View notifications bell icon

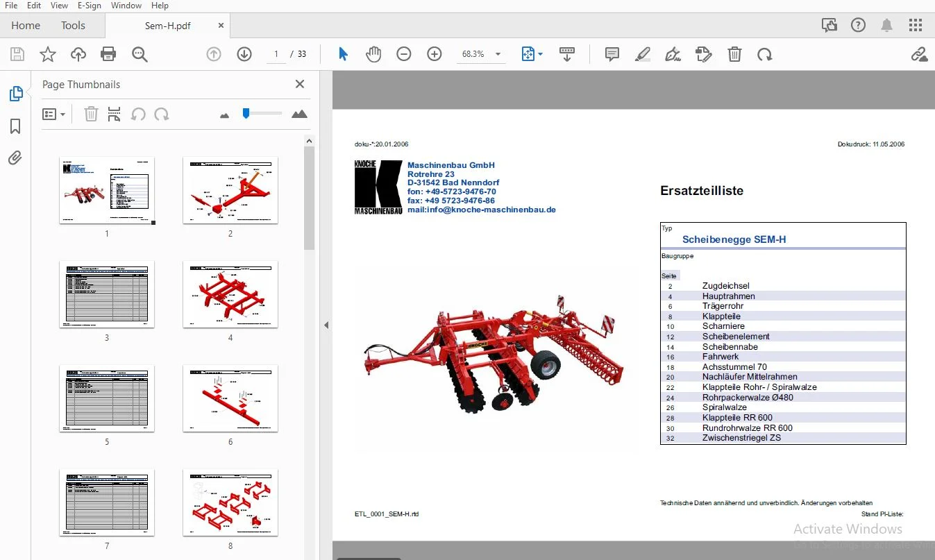(x=886, y=26)
